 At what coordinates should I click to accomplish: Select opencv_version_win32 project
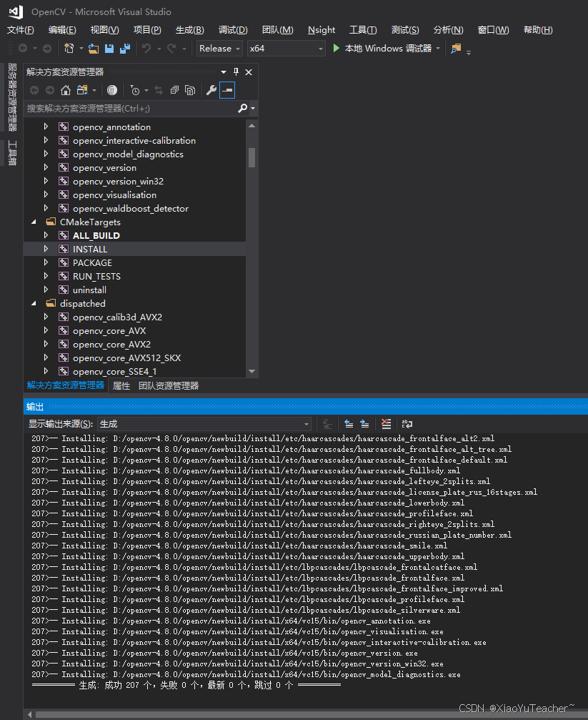[118, 182]
